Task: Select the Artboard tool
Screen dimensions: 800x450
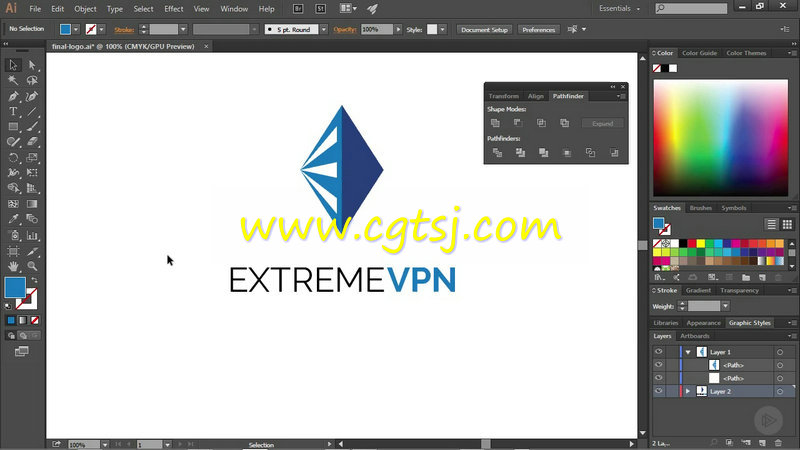Action: 13,251
